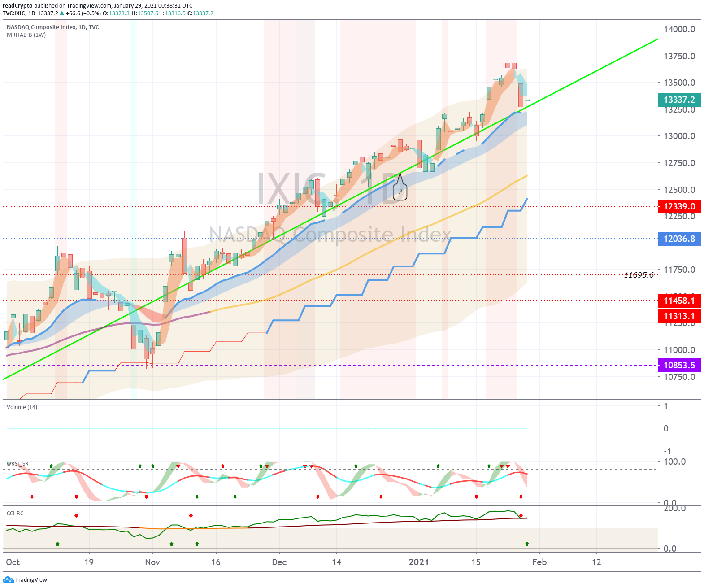Click the readCrypto author name
The width and height of the screenshot is (704, 588).
click(x=17, y=6)
